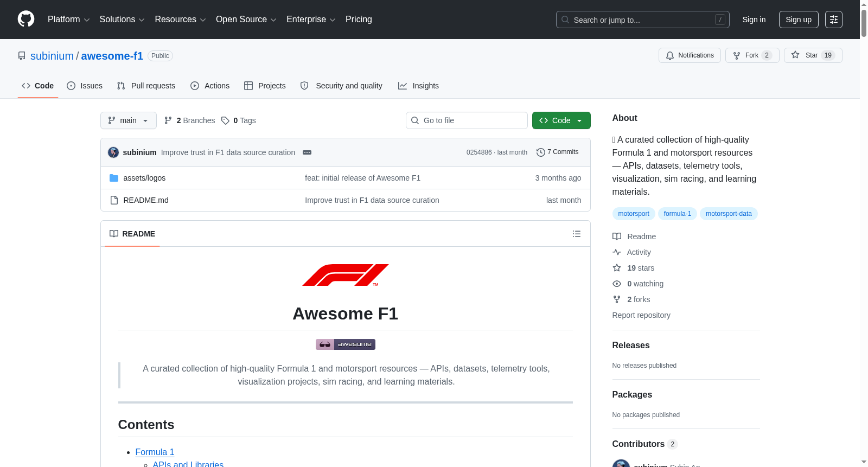This screenshot has width=868, height=467.
Task: Select the Code repository tab
Action: tap(38, 86)
